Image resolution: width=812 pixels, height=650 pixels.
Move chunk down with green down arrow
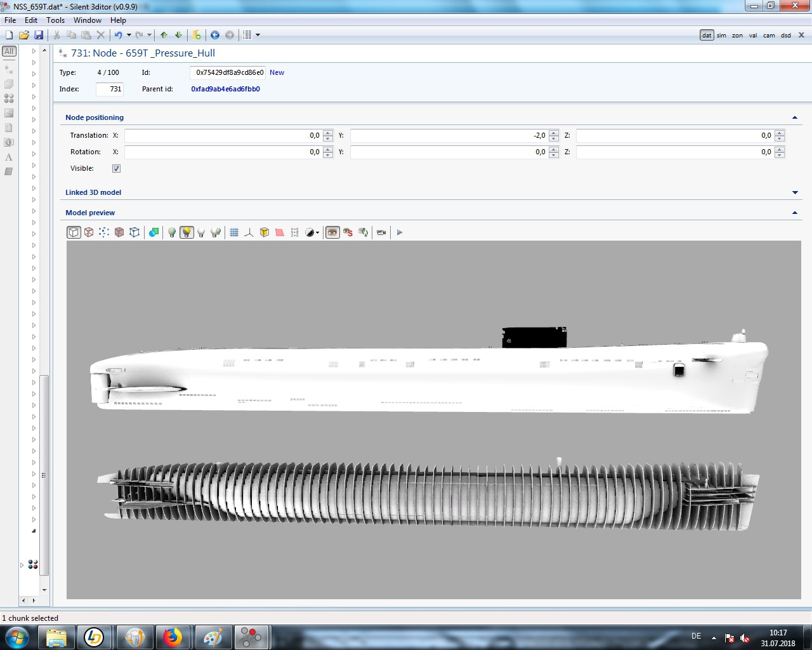coord(178,35)
